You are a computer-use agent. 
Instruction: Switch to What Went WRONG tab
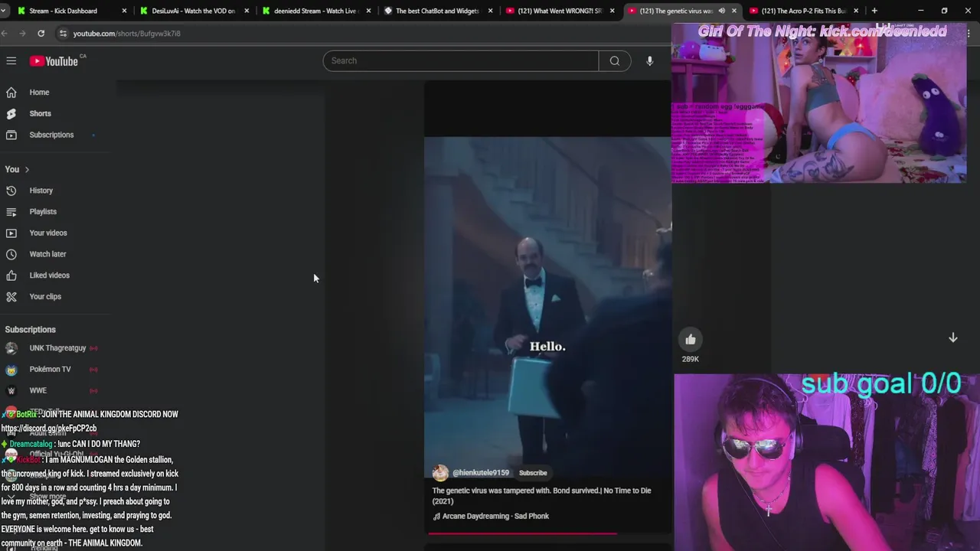560,11
